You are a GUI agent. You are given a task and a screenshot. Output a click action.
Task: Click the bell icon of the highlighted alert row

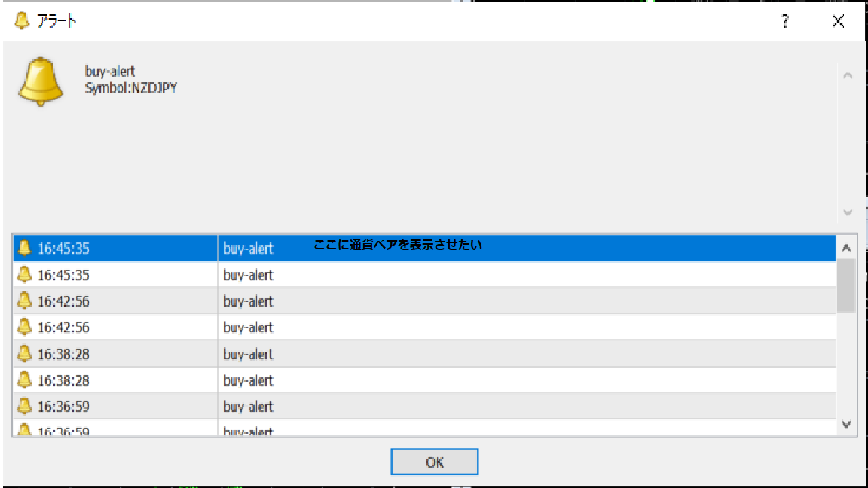[25, 249]
